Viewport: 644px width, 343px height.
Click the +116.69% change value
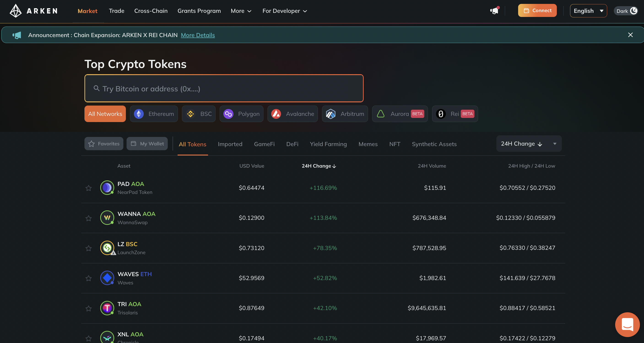(x=323, y=188)
